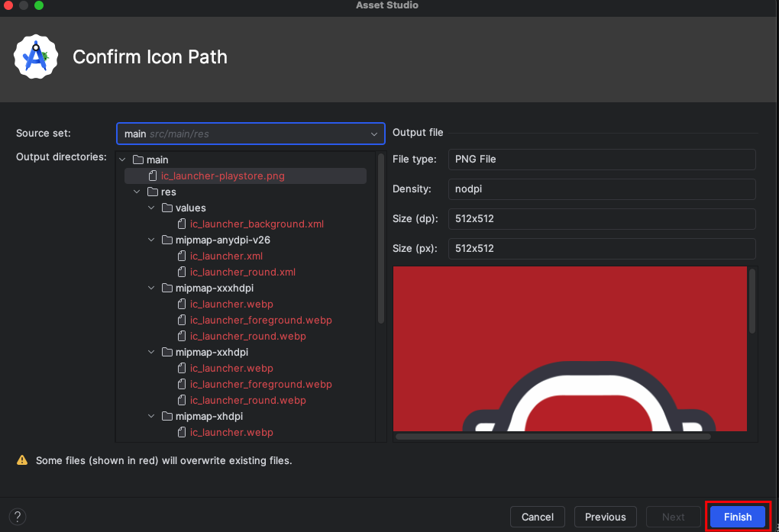779x532 pixels.
Task: Click the mipmap-anydpi-v26 folder icon
Action: [x=167, y=240]
